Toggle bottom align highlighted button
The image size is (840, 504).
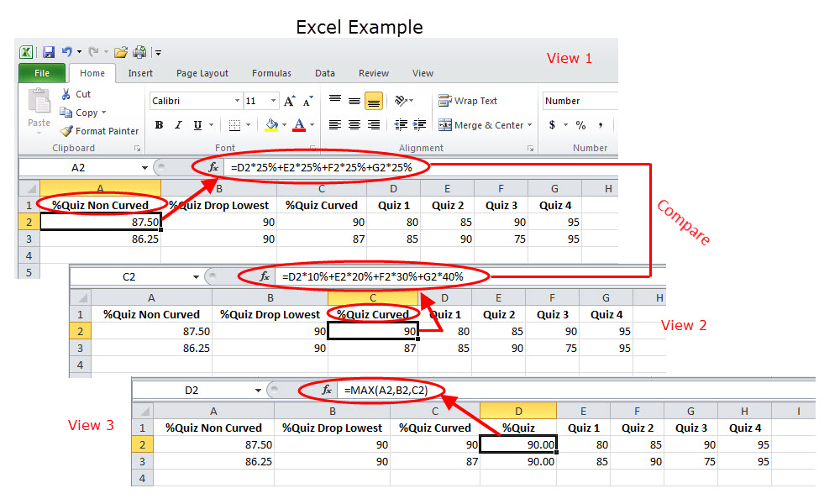374,100
